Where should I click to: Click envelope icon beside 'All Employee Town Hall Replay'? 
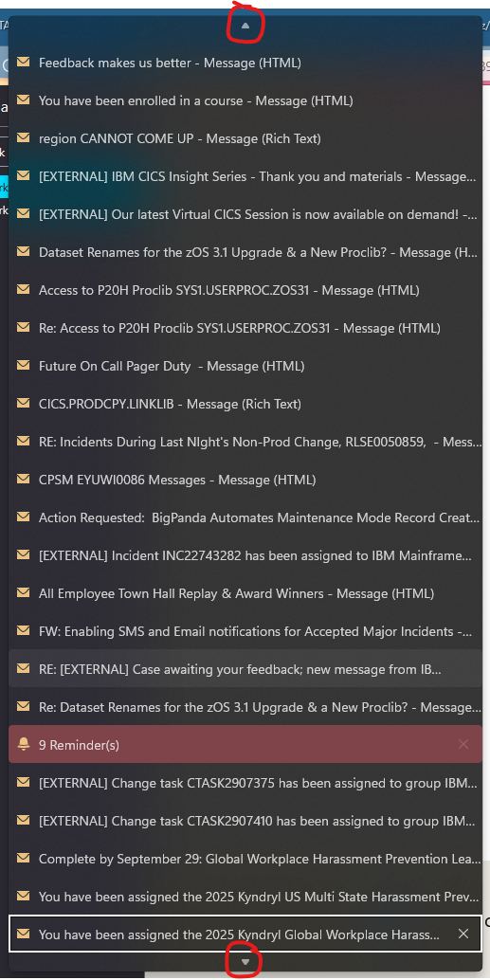(23, 592)
